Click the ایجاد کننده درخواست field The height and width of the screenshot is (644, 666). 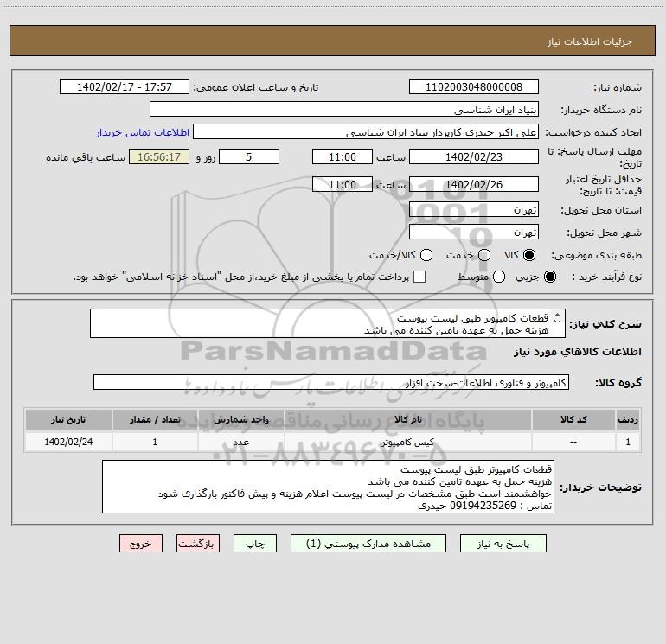(x=366, y=131)
